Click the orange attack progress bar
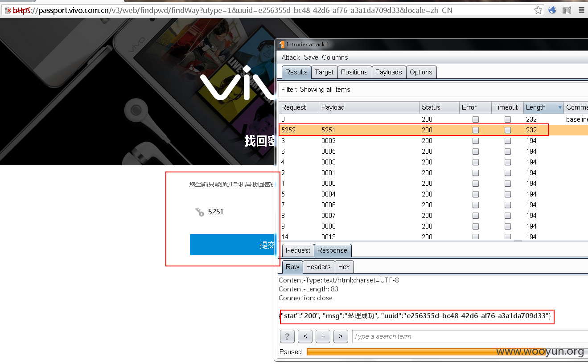The width and height of the screenshot is (588, 364). 447,352
